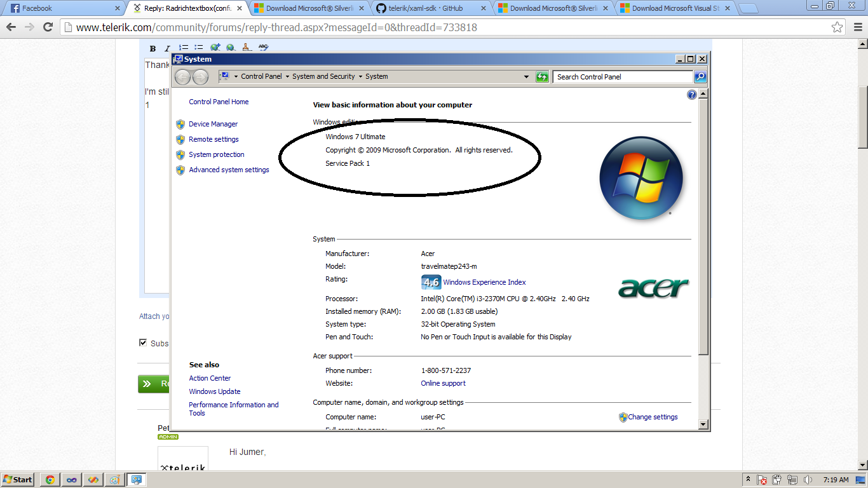Click Online support website link
The image size is (868, 488).
point(443,383)
